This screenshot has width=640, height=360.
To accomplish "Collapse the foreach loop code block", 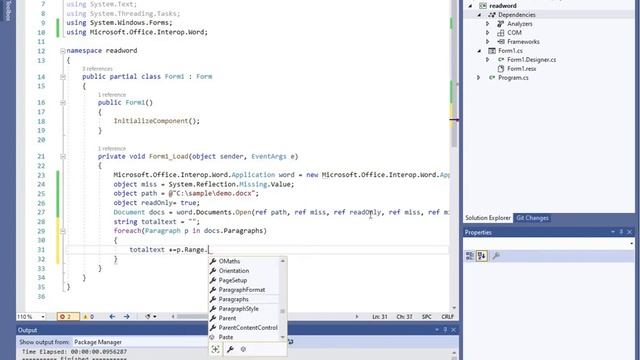I will [63, 231].
